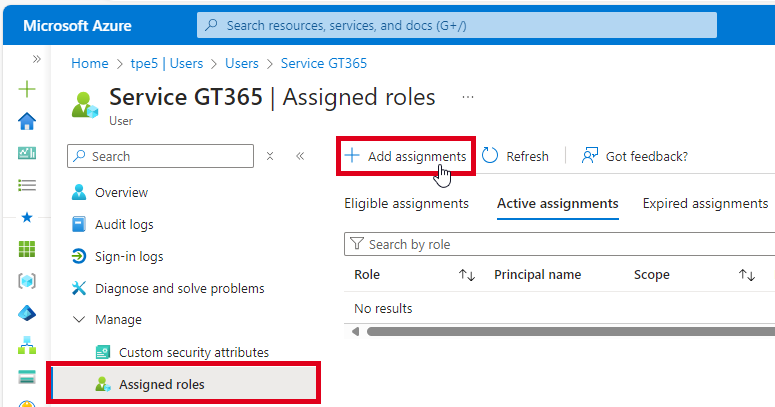This screenshot has width=775, height=407.
Task: Sort by the Role column arrows
Action: [x=466, y=275]
